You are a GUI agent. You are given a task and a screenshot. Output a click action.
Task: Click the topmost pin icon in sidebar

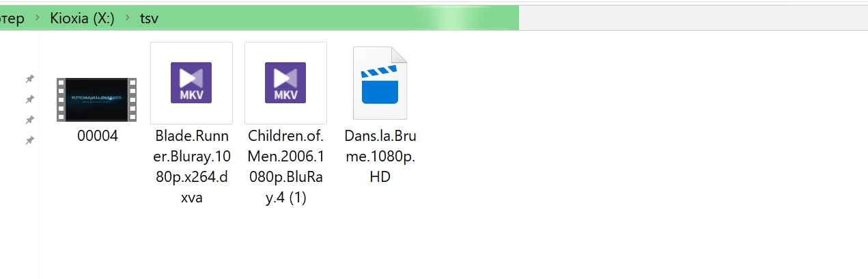(x=30, y=79)
